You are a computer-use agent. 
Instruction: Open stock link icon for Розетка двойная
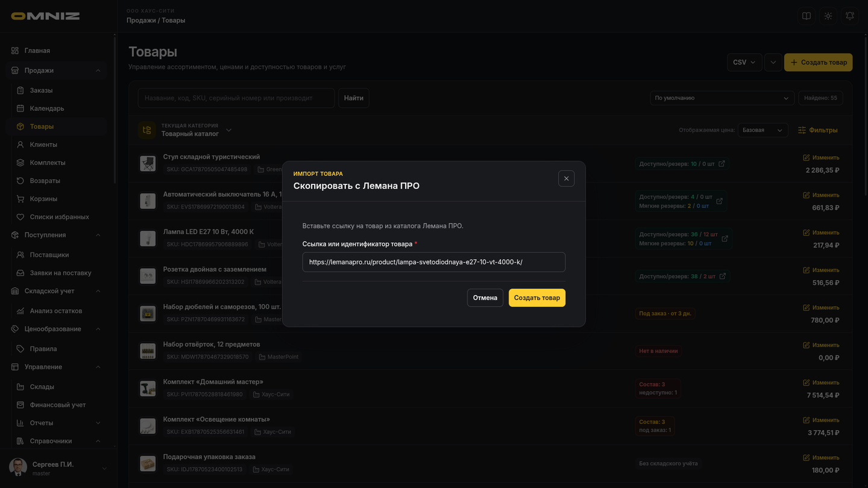tap(722, 277)
